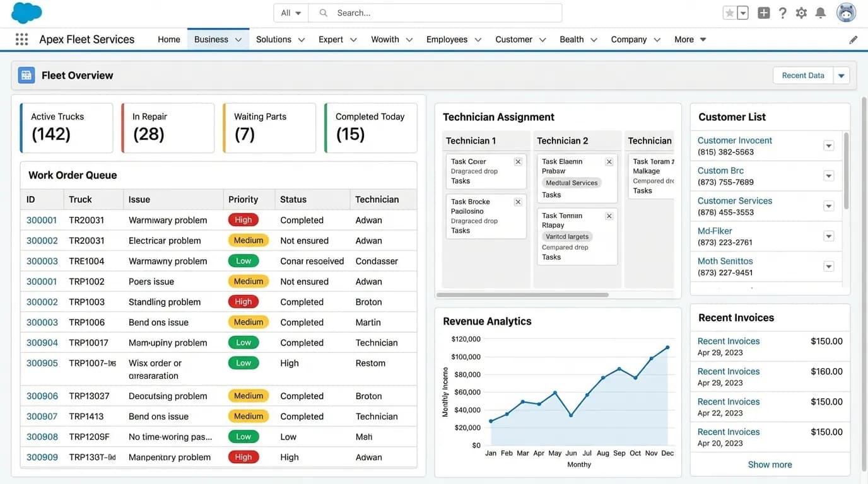868x484 pixels.
Task: Open the notifications bell
Action: (821, 13)
